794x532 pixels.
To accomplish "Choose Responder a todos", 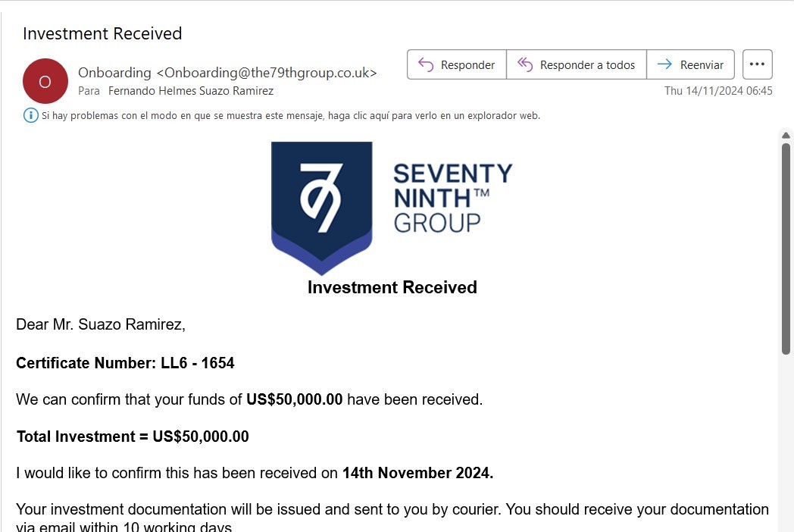I will click(x=577, y=64).
